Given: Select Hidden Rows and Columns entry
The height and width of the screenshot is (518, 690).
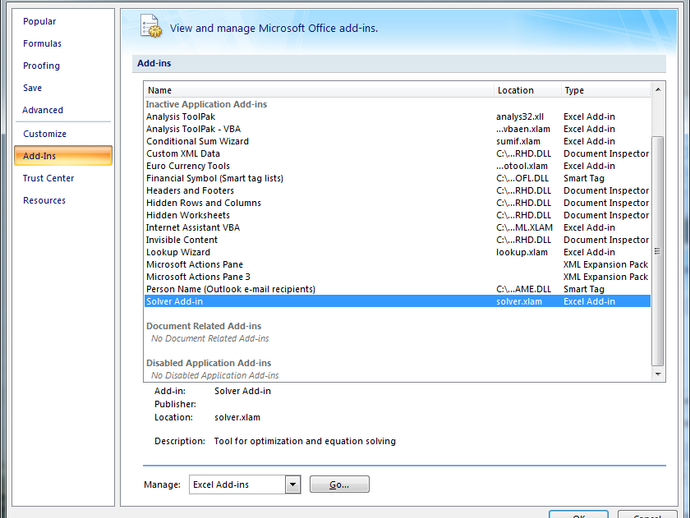Looking at the screenshot, I should click(397, 203).
